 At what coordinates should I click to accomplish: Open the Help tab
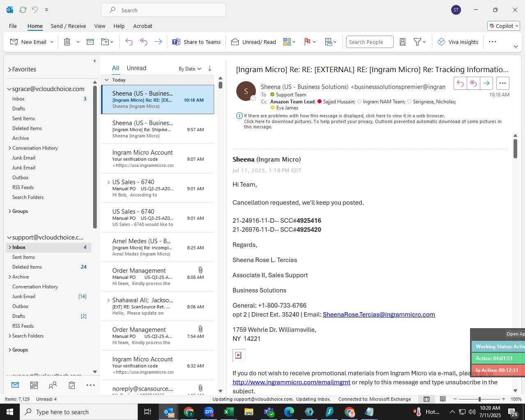[119, 26]
